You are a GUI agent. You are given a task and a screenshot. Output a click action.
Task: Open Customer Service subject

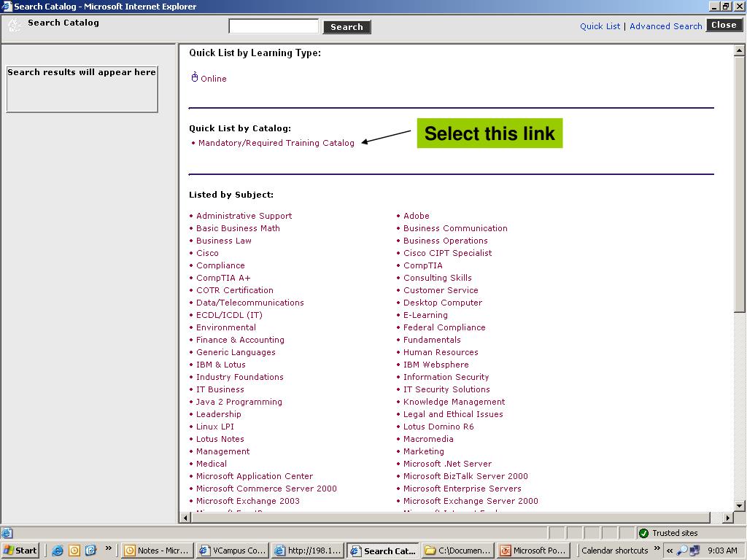click(441, 290)
